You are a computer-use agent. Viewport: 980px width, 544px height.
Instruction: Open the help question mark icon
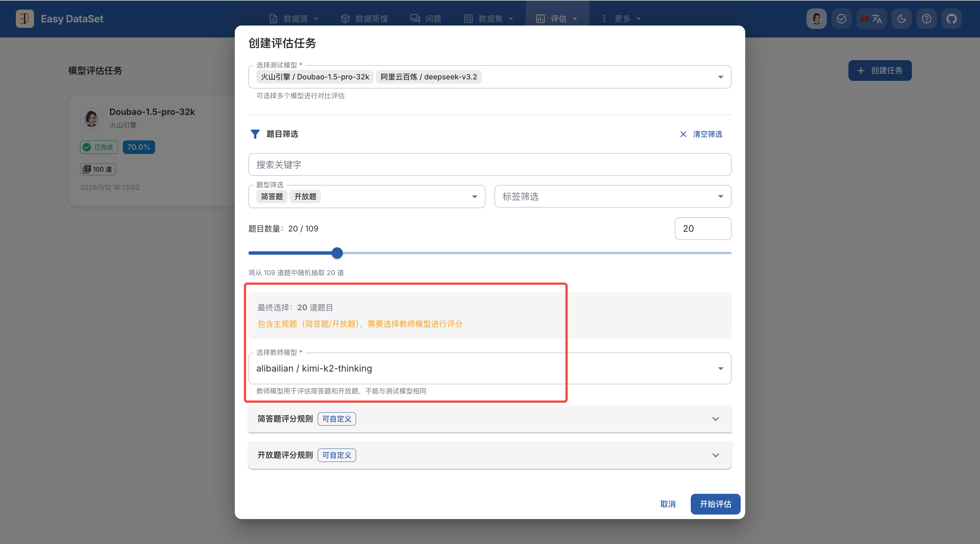pyautogui.click(x=926, y=19)
